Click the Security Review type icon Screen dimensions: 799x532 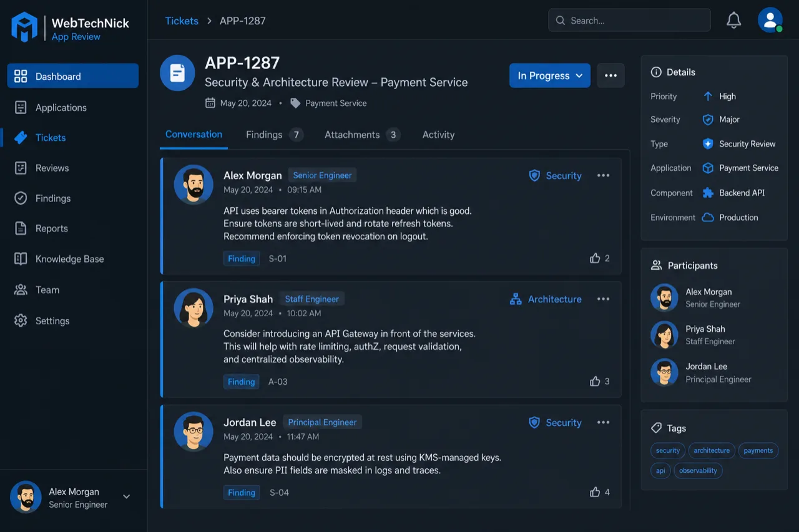(708, 143)
